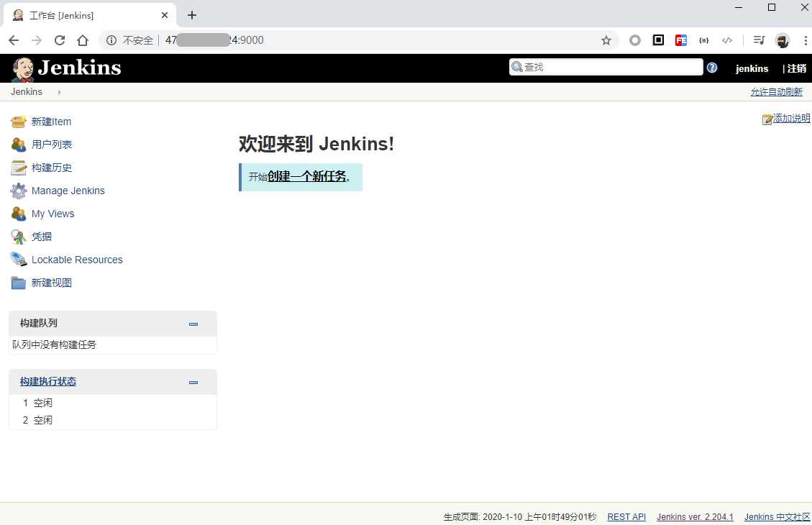Open Chrome three-dot menu
The height and width of the screenshot is (525, 812).
tap(806, 40)
